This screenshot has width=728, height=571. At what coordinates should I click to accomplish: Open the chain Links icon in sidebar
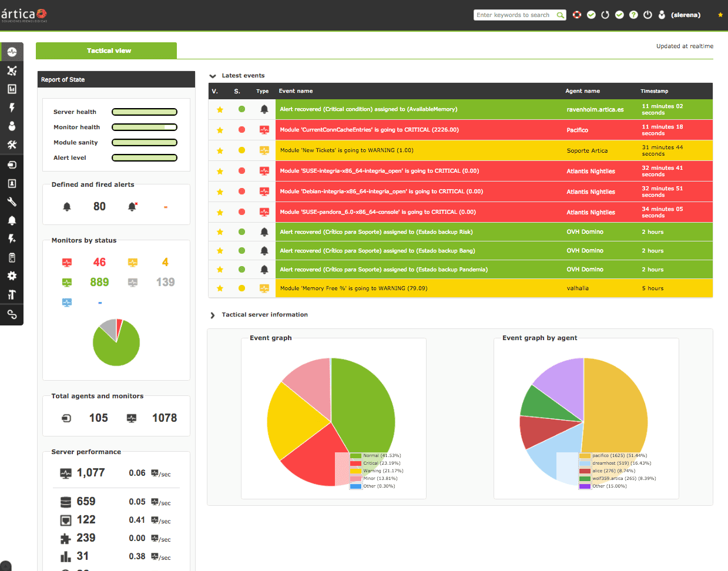click(x=12, y=315)
